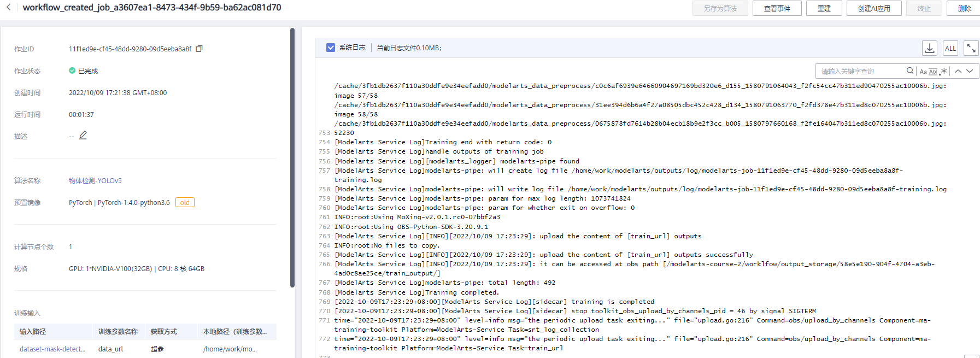Click the keyword search input field
The width and height of the screenshot is (980, 358).
861,71
